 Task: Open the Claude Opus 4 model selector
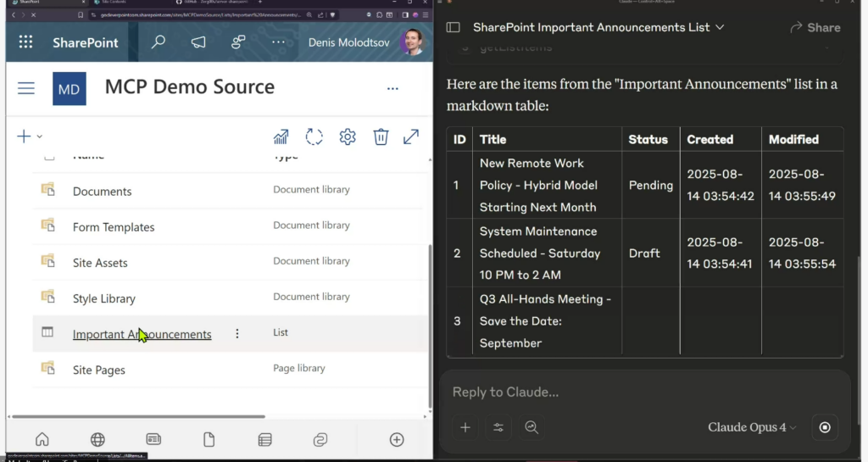pos(752,427)
